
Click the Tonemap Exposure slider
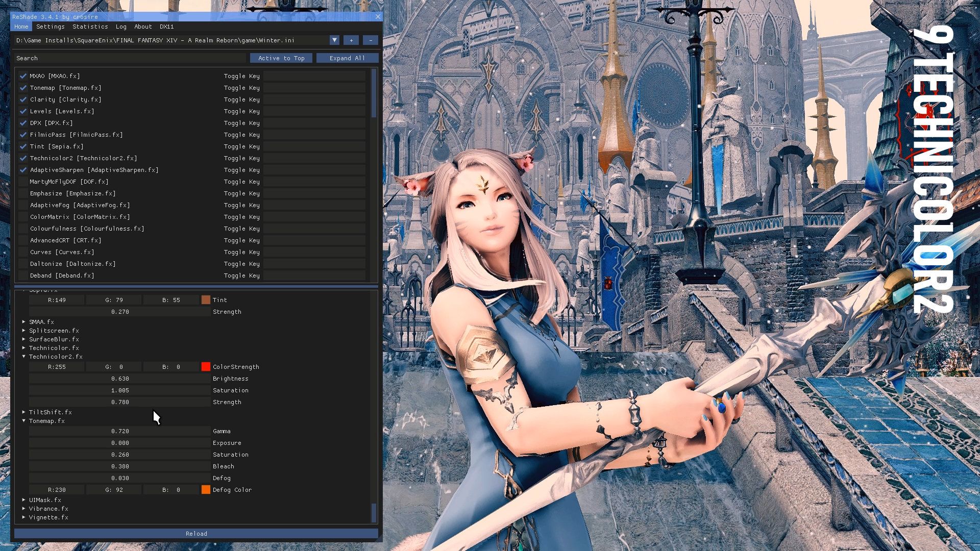120,443
